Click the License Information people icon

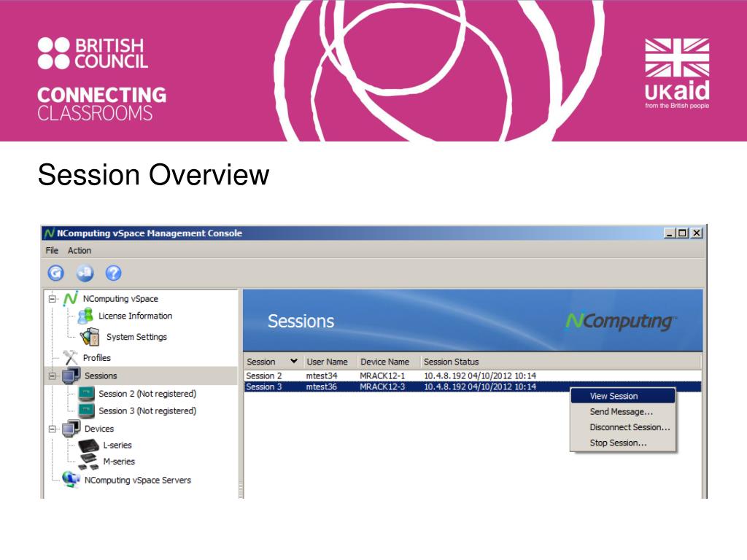(x=85, y=316)
